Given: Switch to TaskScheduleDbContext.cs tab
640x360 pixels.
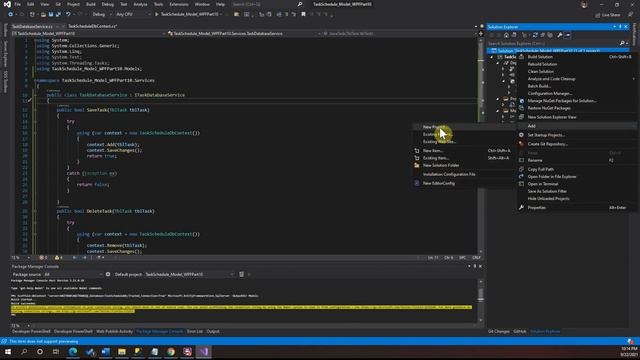Looking at the screenshot, I should (x=93, y=26).
